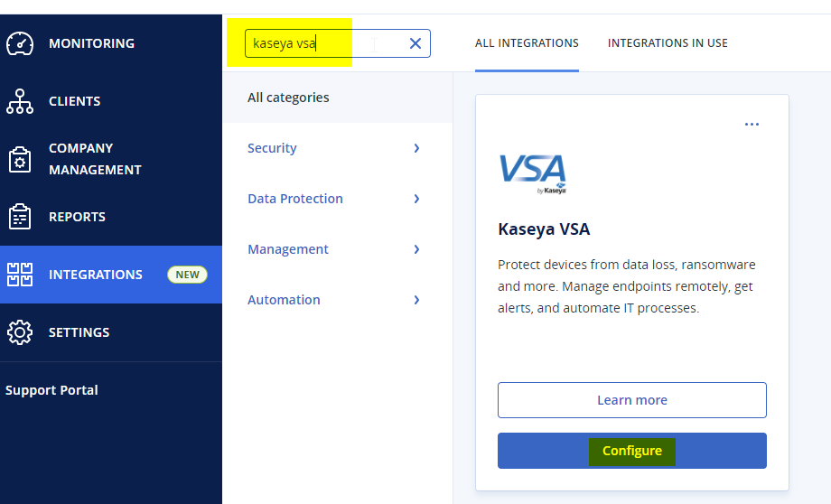Switch to the All Integrations tab
Screen dimensions: 831x504
coord(527,43)
